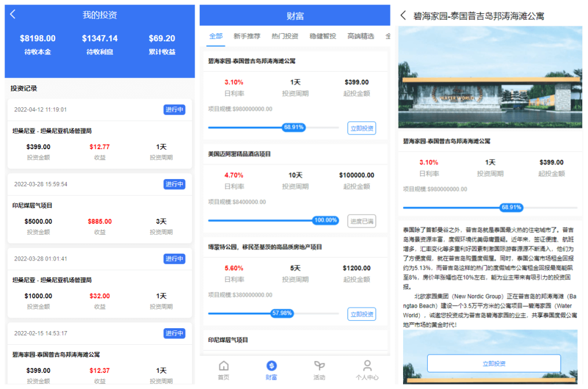Select the 高端精选 tab
The width and height of the screenshot is (588, 389).
(x=361, y=36)
